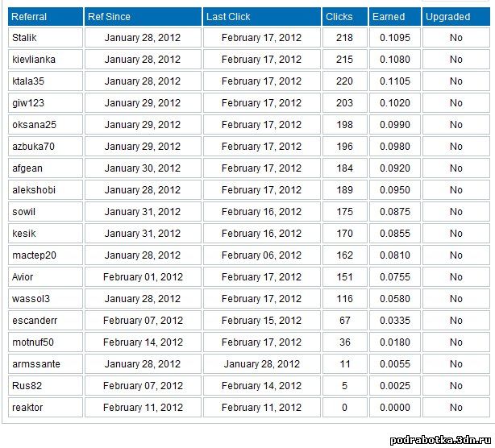Viewport: 495px width, 448px height.
Task: Click referral name ktala35
Action: [x=28, y=81]
